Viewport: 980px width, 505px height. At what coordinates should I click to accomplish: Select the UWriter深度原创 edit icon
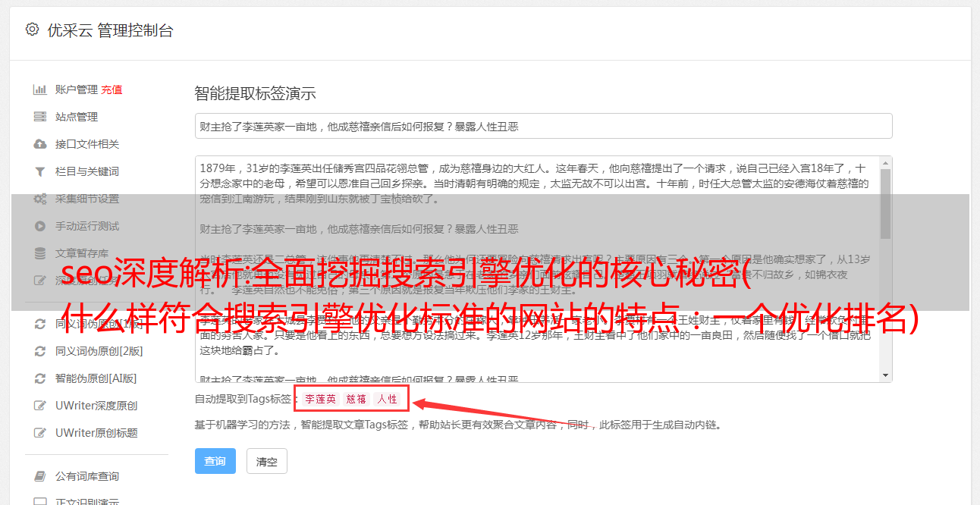40,406
